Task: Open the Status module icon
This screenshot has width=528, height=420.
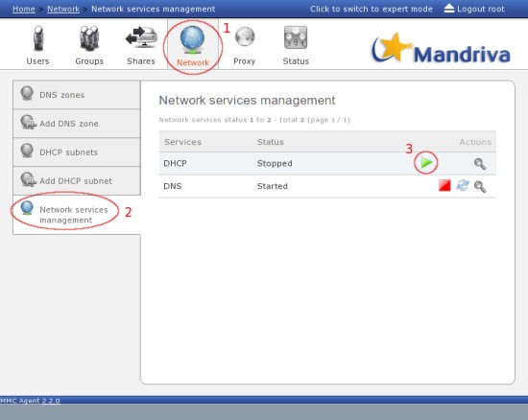Action: (296, 37)
